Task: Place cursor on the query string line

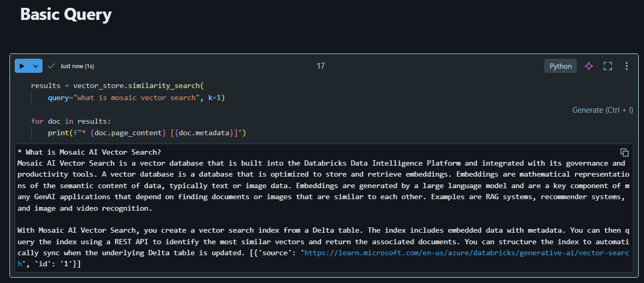Action: 136,98
